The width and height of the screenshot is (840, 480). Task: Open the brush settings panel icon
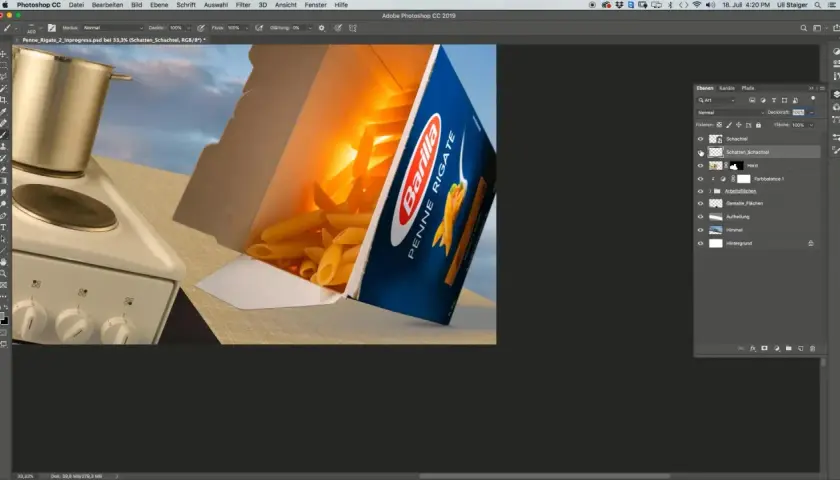(x=52, y=28)
